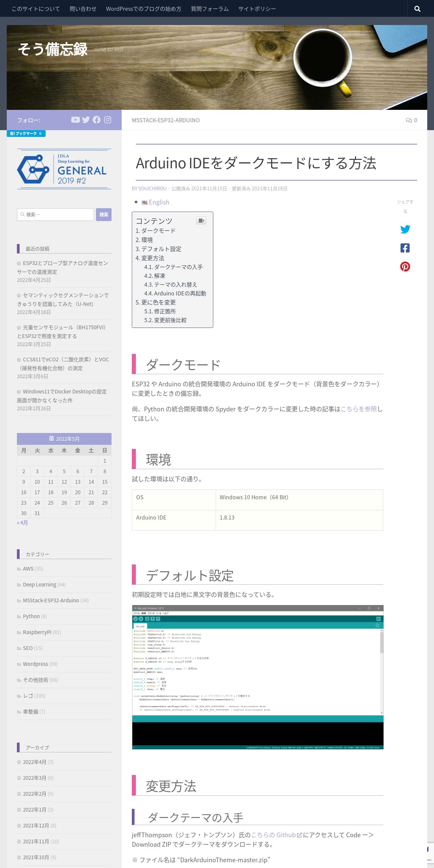Share article on Facebook
Screen dimensions: 434x868
(x=405, y=248)
